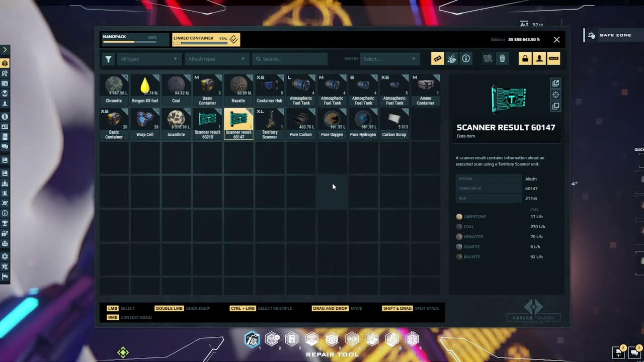Toggle the yellow bar button after the profile button
The width and height of the screenshot is (644, 362).
pos(553,59)
